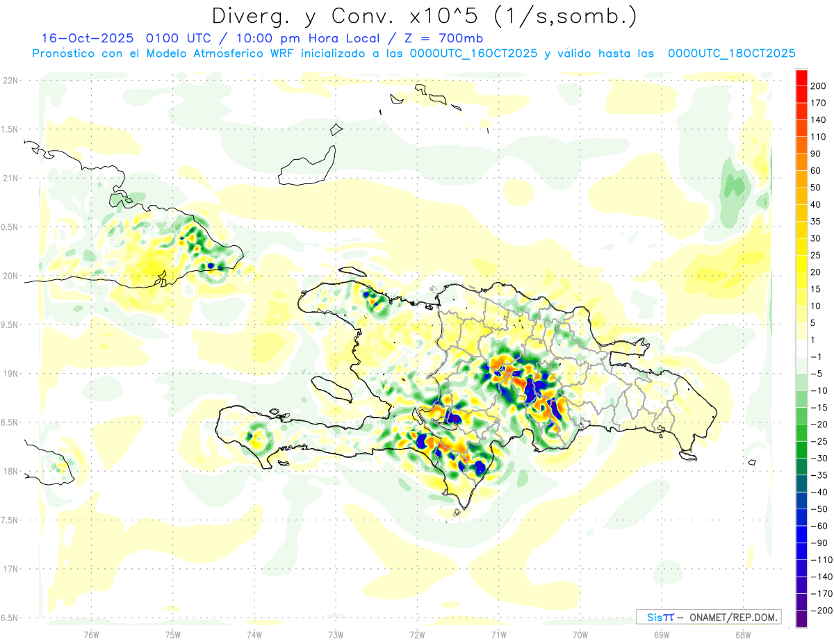Viewport: 834px width, 644px height.
Task: Click the white swatch between 1 and -1
Action: click(x=801, y=348)
